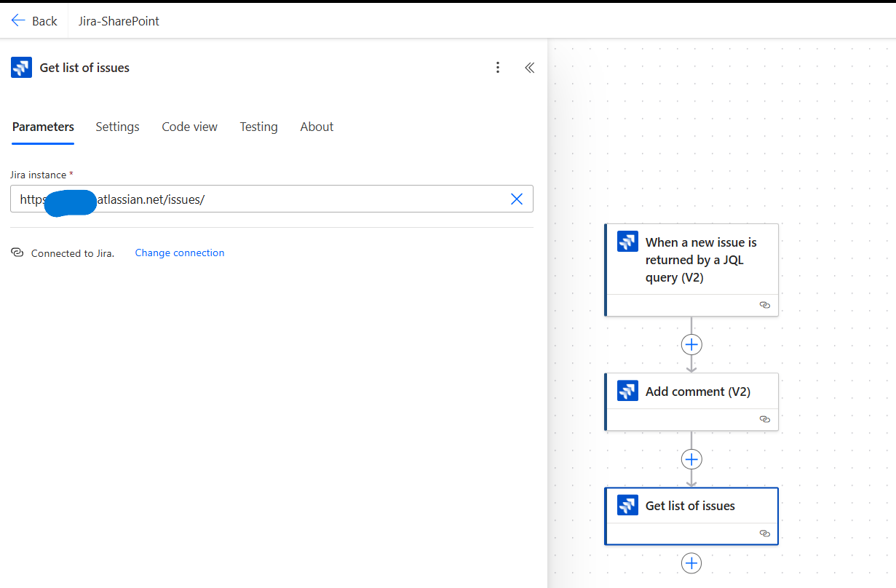Click Jira icon on Add comment card
Image resolution: width=896 pixels, height=588 pixels.
[x=627, y=391]
